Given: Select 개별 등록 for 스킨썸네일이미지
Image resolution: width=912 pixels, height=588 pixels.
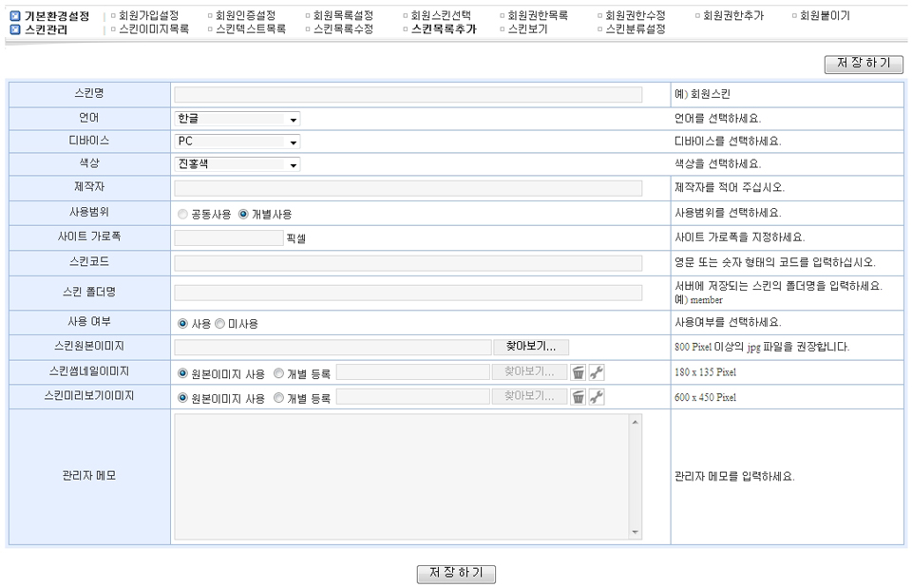Looking at the screenshot, I should pyautogui.click(x=279, y=373).
